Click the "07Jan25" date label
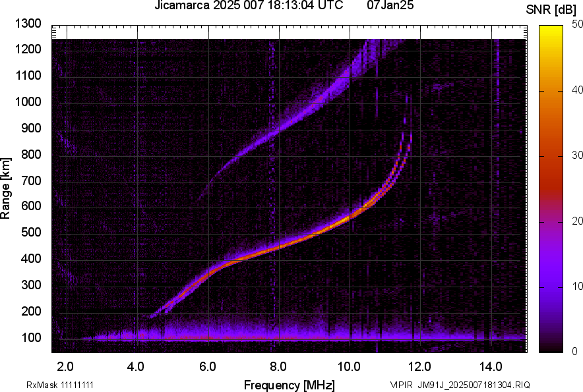This screenshot has height=392, width=583. click(x=390, y=5)
